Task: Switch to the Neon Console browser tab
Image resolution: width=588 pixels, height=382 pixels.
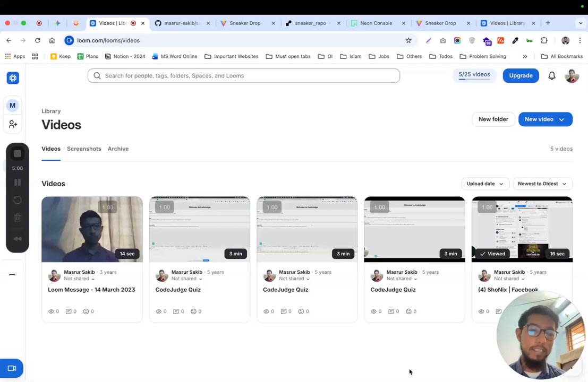Action: tap(376, 23)
